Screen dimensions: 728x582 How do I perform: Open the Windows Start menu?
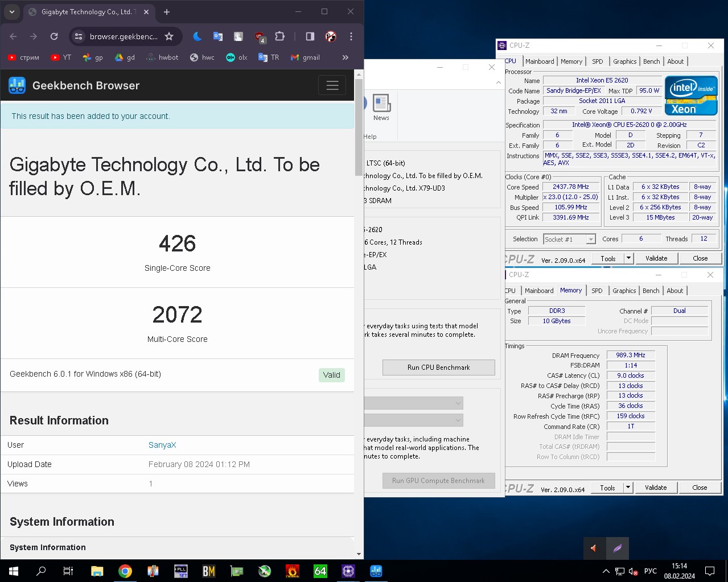point(14,571)
